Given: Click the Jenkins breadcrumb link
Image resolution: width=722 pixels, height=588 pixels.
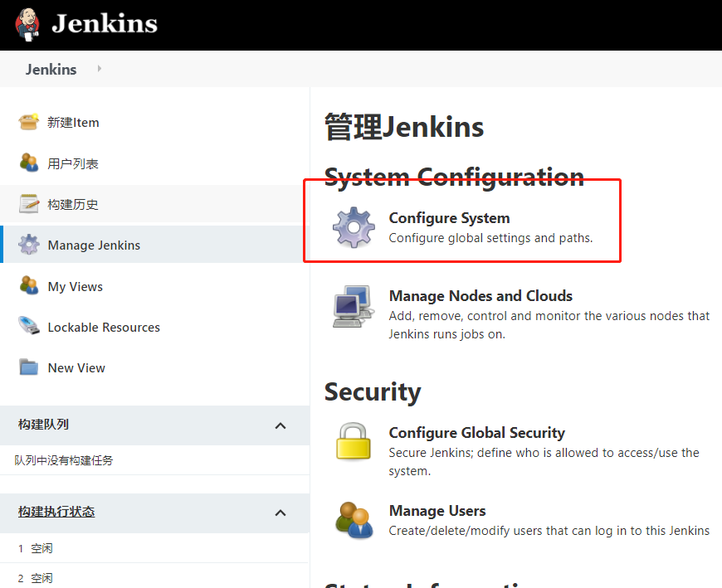Looking at the screenshot, I should (51, 70).
